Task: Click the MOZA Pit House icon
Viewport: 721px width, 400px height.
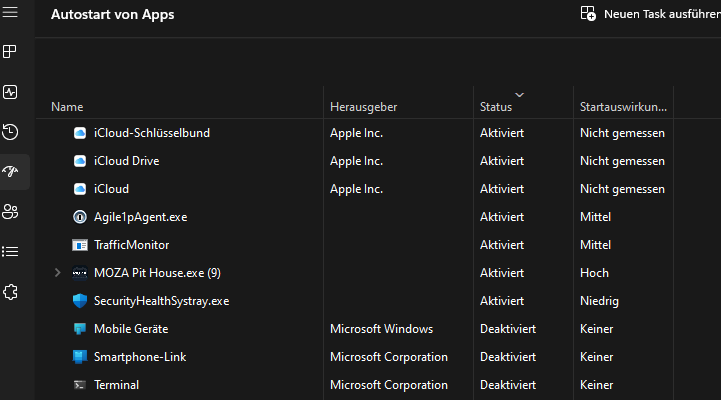Action: click(80, 273)
